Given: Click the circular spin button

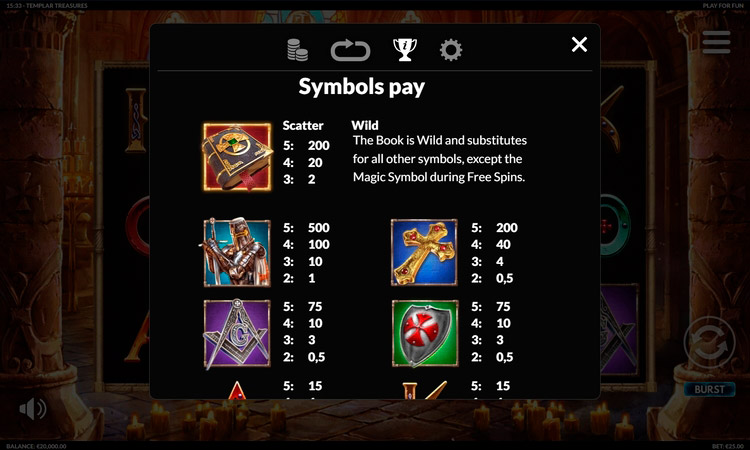Looking at the screenshot, I should point(709,342).
